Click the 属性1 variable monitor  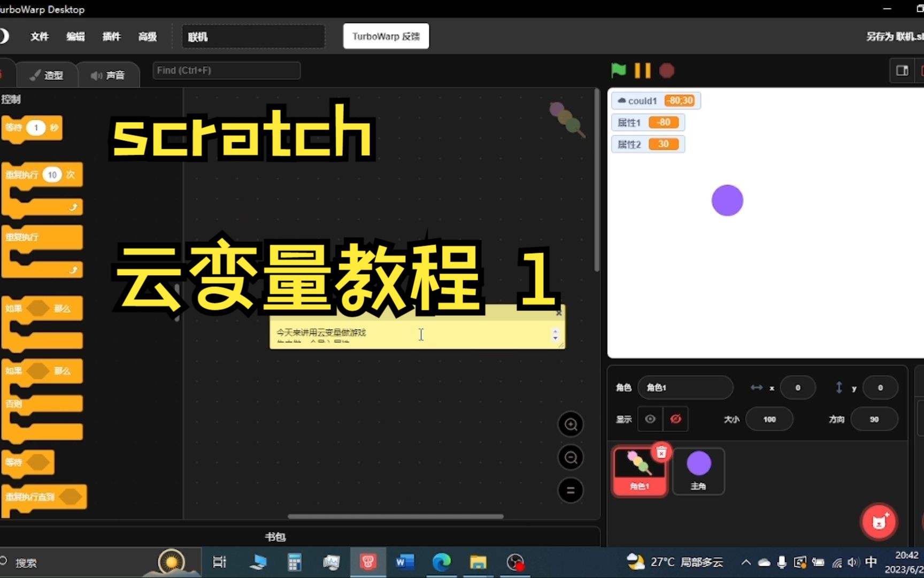pos(648,123)
